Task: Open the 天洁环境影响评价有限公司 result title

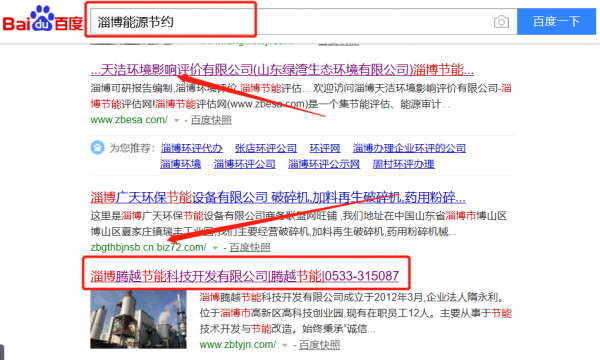Action: click(x=282, y=70)
